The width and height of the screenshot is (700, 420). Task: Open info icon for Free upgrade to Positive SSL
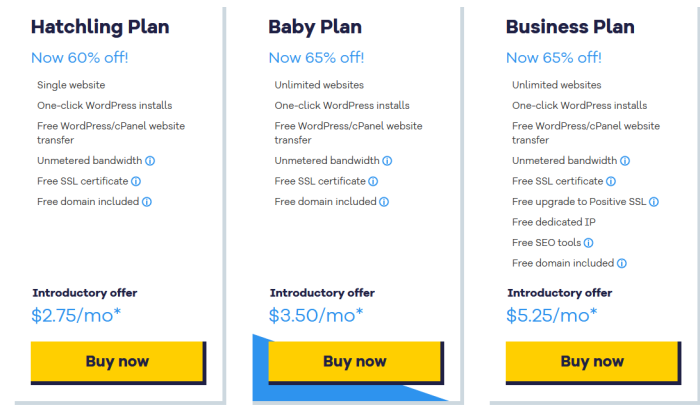pos(654,202)
